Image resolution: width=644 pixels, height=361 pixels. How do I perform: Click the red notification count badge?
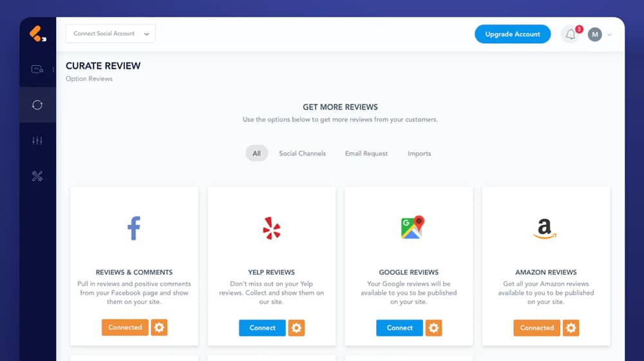pyautogui.click(x=579, y=29)
